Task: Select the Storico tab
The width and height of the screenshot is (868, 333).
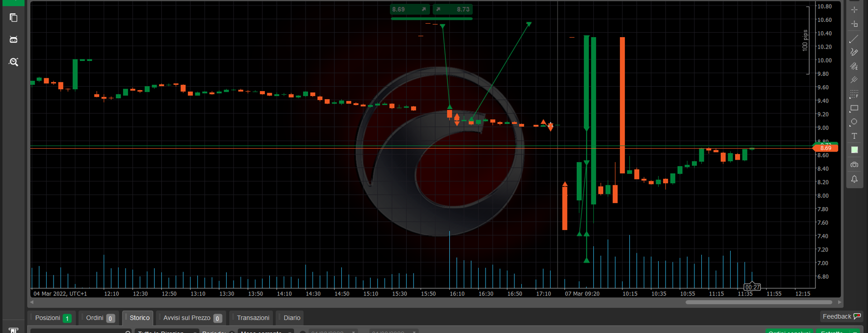Action: [138, 318]
